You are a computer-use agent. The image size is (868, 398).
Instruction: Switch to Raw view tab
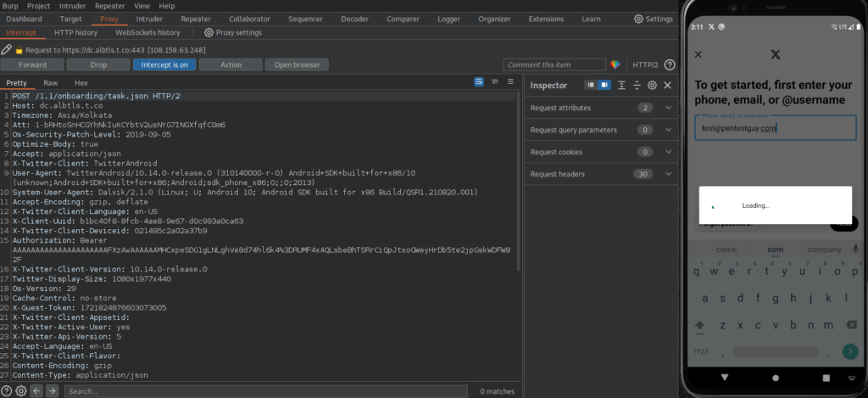tap(50, 82)
